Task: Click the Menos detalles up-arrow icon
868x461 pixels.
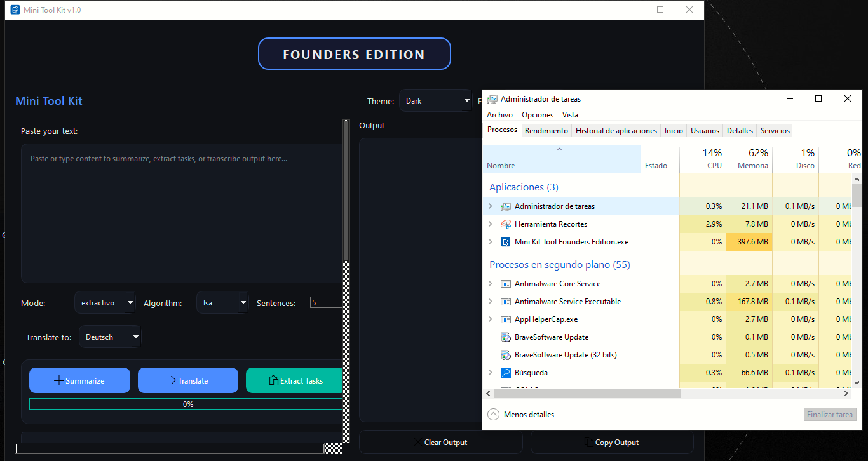Action: coord(493,414)
